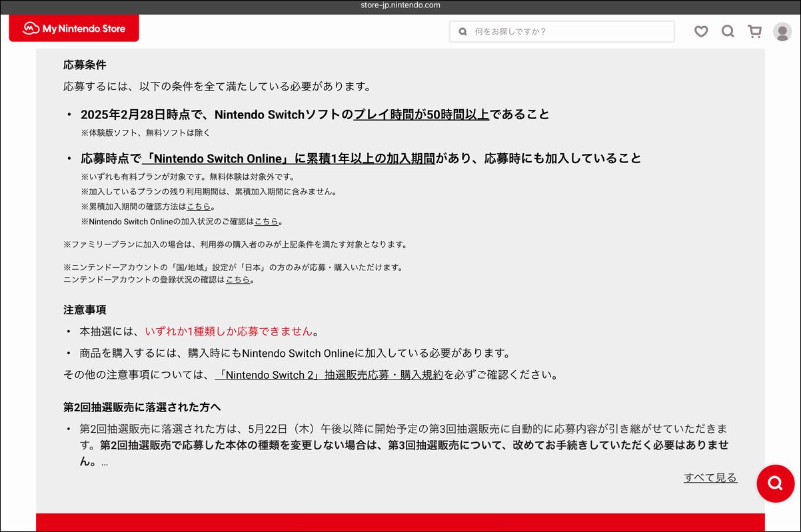Viewport: 801px width, 532px height.
Task: Open the shopping cart
Action: click(755, 31)
